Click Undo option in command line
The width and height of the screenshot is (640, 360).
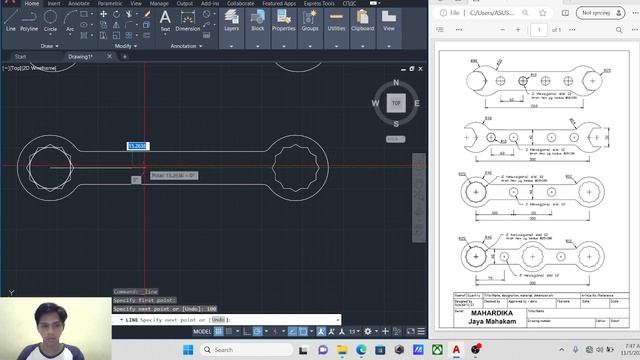[218, 320]
